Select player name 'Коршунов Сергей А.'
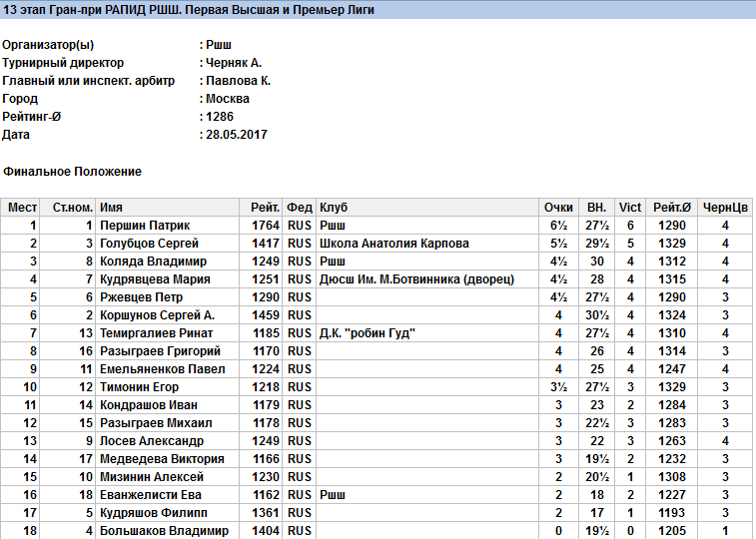Image resolution: width=756 pixels, height=539 pixels. [157, 315]
